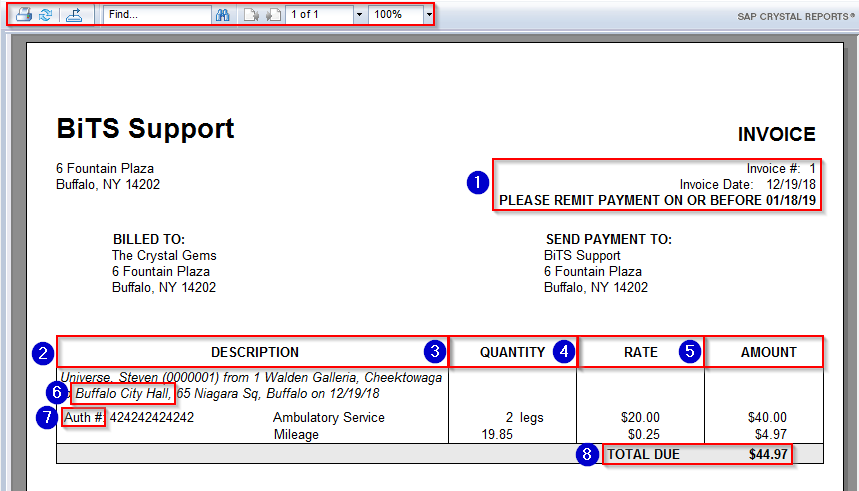Click authorization number 424242424242
The image size is (859, 491).
[x=152, y=418]
